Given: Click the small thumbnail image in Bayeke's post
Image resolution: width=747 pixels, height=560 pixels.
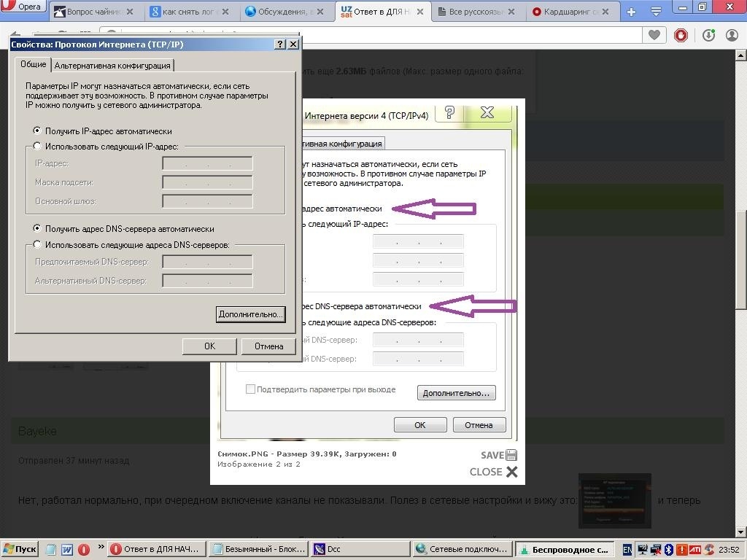Looking at the screenshot, I should [x=615, y=501].
